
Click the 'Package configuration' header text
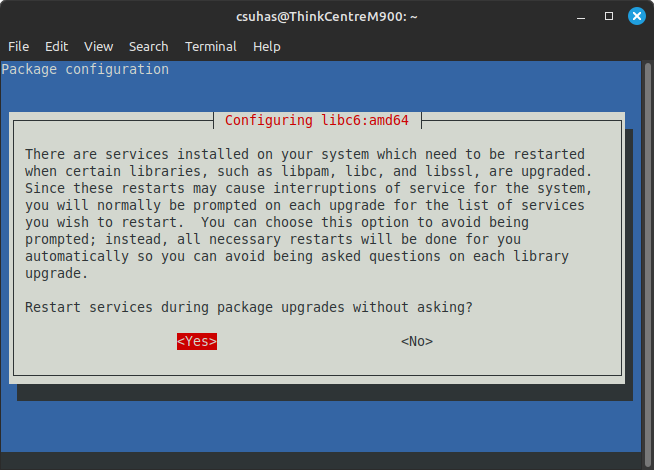point(85,69)
